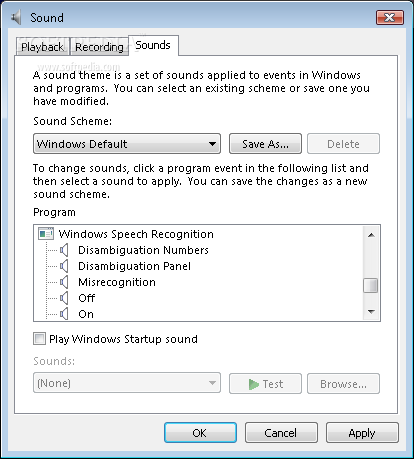Click the Sound speaker icon in title bar
The height and width of the screenshot is (459, 414).
click(16, 17)
